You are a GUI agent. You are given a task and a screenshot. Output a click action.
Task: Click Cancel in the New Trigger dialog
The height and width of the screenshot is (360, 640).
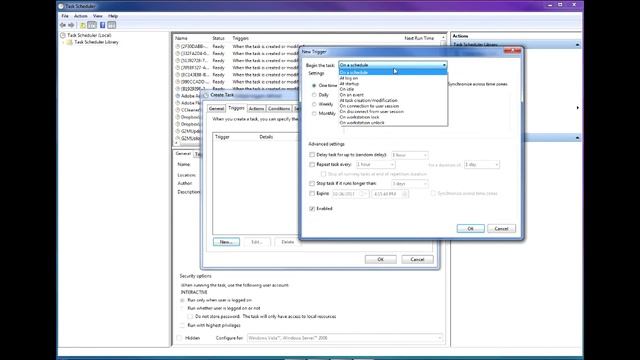(501, 229)
